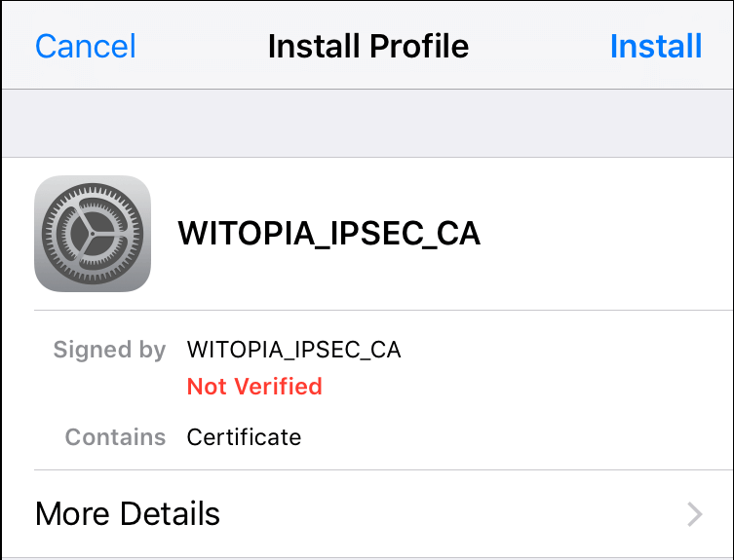
Task: Tap the Signed by label
Action: pyautogui.click(x=109, y=350)
